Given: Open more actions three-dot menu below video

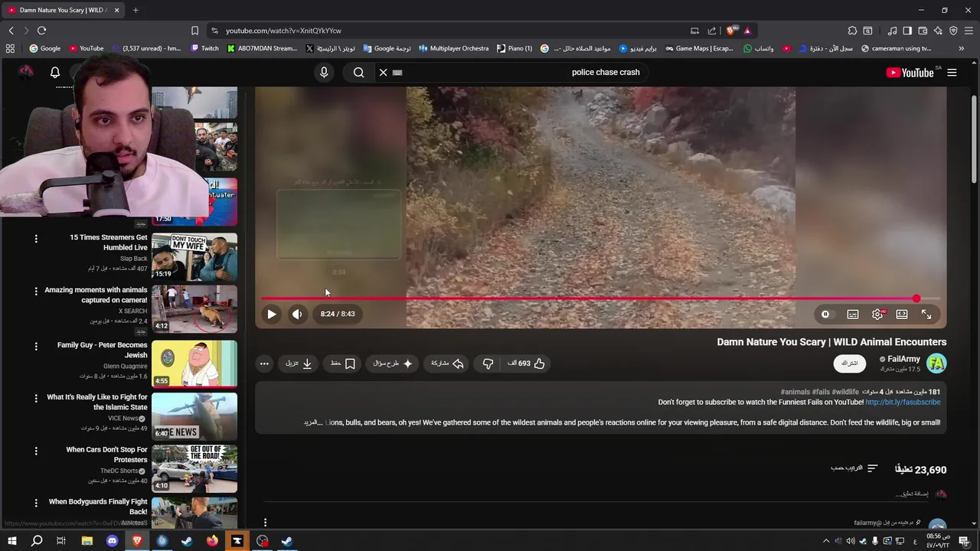Looking at the screenshot, I should [264, 364].
